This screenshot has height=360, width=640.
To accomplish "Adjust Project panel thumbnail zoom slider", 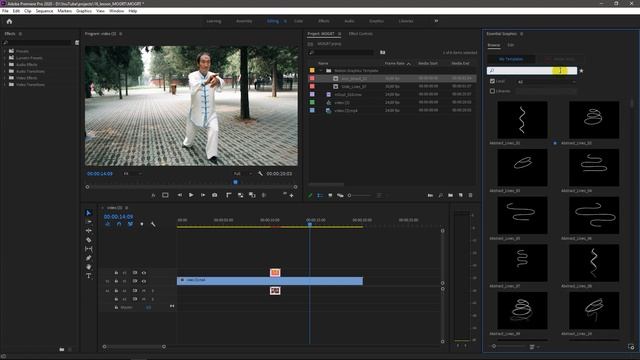I will (x=360, y=196).
